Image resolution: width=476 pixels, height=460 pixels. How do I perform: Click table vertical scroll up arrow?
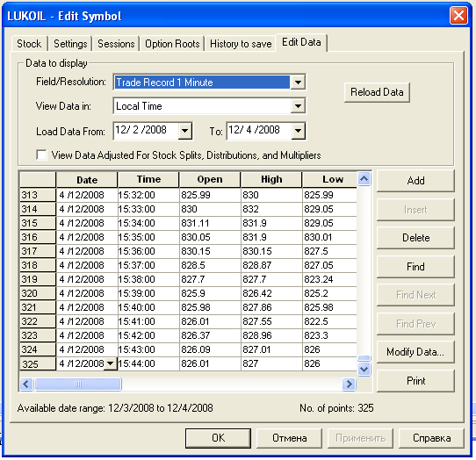(364, 179)
